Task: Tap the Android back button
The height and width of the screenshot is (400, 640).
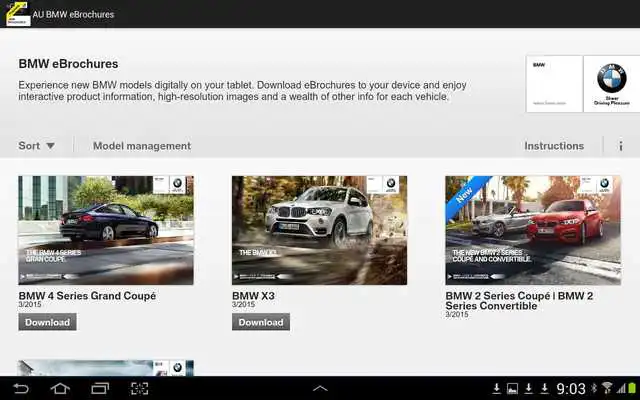Action: click(x=21, y=388)
